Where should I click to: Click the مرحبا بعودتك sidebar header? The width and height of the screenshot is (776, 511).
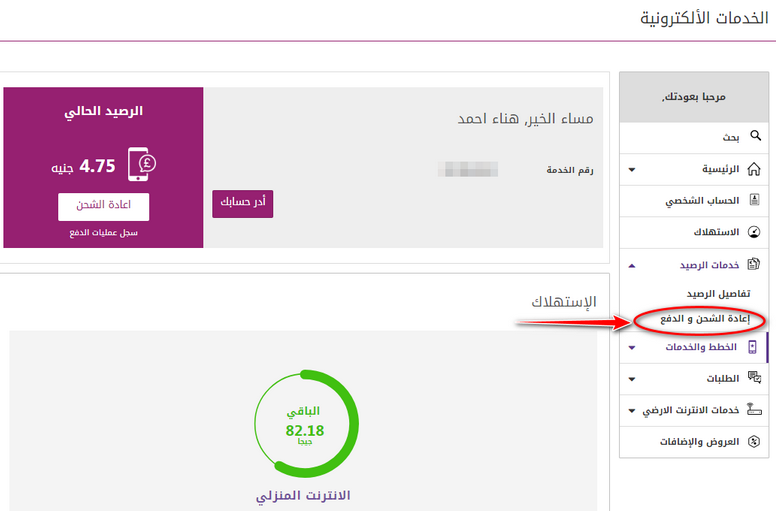693,97
